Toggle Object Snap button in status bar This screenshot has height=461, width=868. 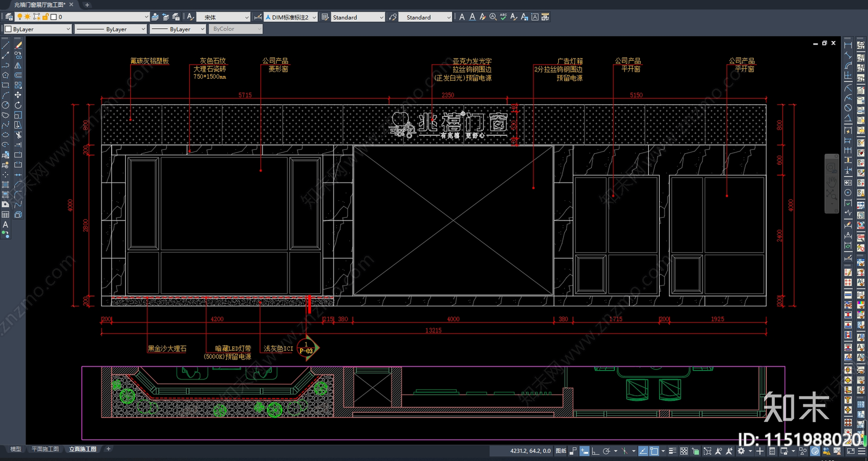pos(654,451)
